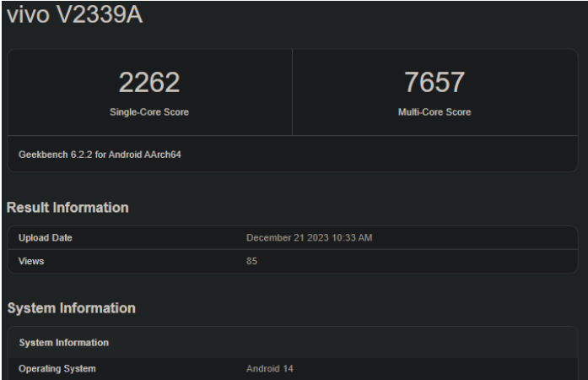Click the 'Multi-Core Score' label

[x=434, y=112]
